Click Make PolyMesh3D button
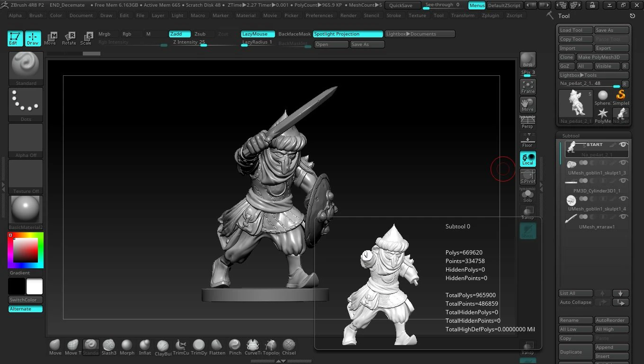This screenshot has height=364, width=644. pos(603,57)
